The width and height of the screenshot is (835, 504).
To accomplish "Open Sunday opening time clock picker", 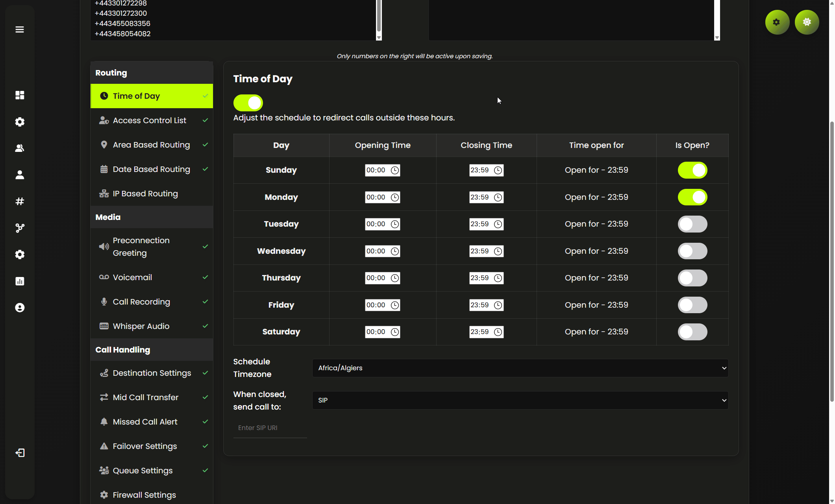I will (x=395, y=170).
